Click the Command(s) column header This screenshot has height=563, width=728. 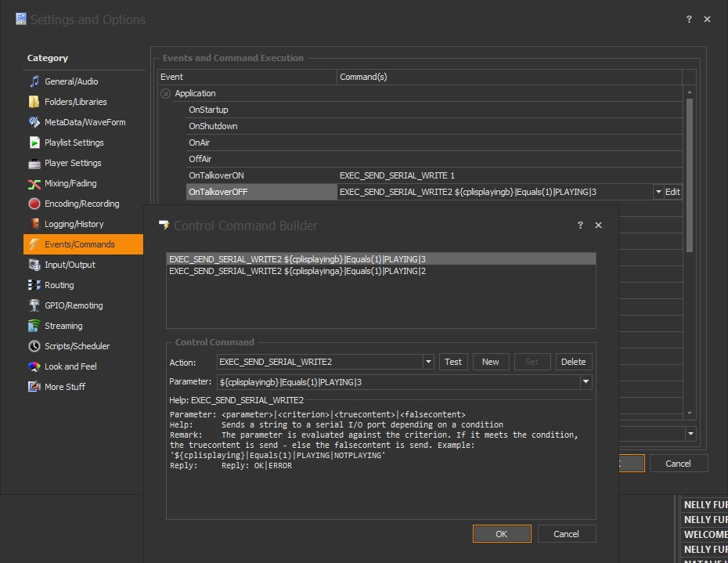tap(510, 77)
